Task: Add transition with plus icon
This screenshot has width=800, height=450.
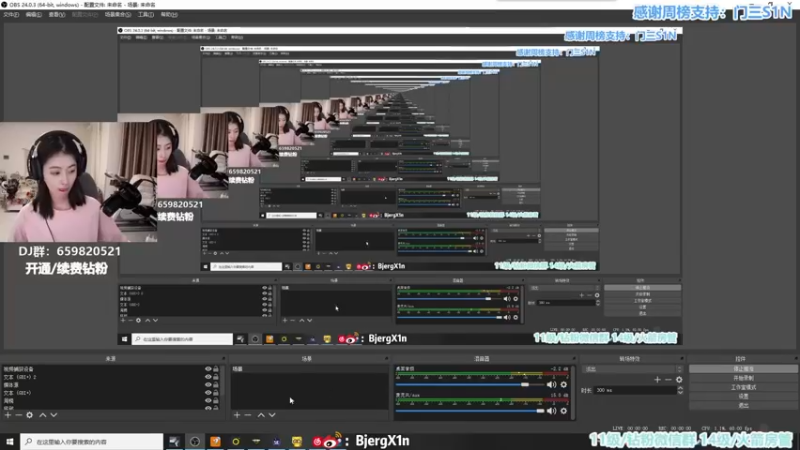Action: 657,380
